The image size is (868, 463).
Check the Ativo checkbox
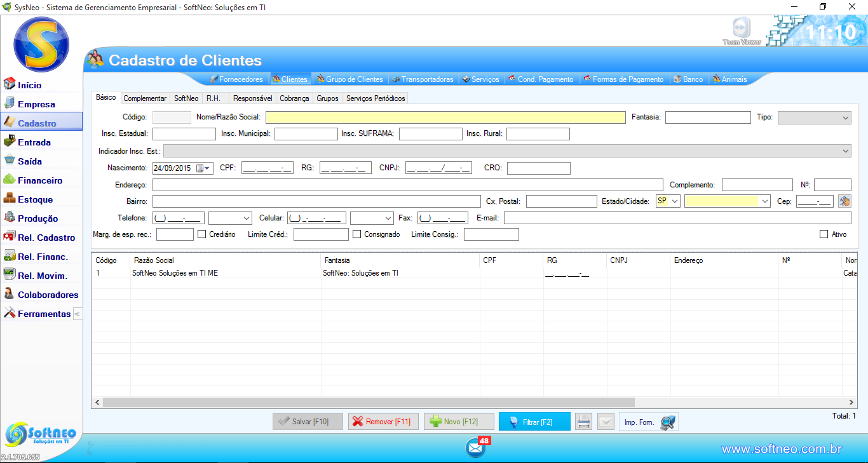824,234
